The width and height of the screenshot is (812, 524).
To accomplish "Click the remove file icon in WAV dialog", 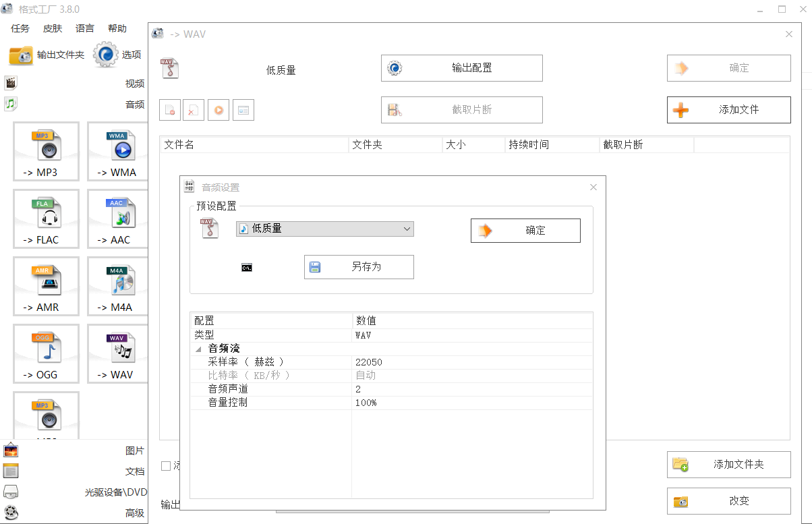I will tap(169, 110).
